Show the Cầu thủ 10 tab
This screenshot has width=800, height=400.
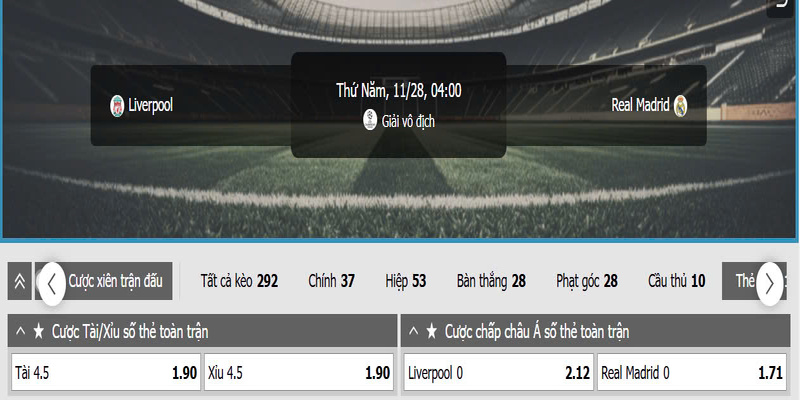point(676,281)
